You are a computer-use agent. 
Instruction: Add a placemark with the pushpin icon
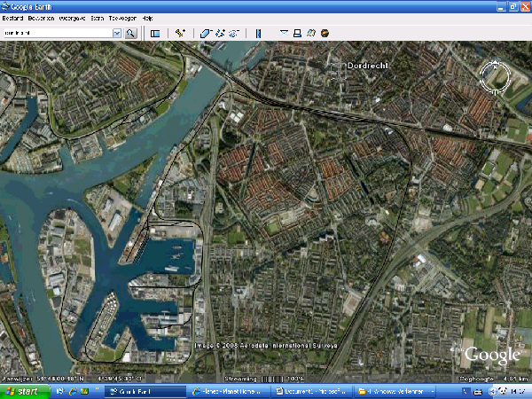180,33
